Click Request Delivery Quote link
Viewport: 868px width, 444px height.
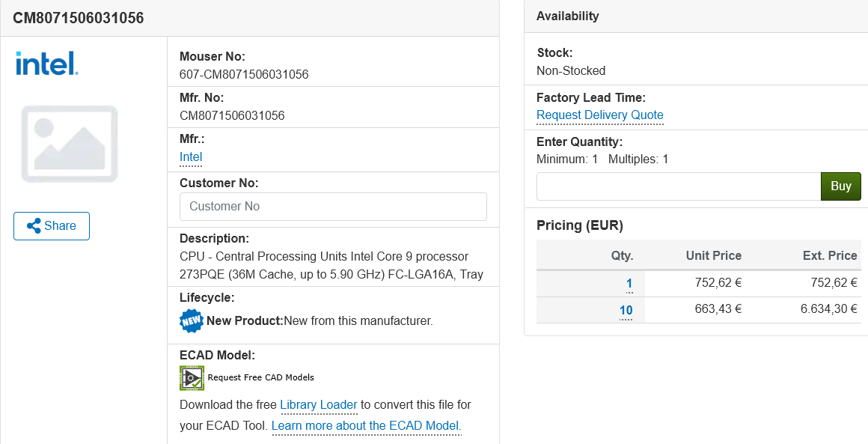click(599, 115)
